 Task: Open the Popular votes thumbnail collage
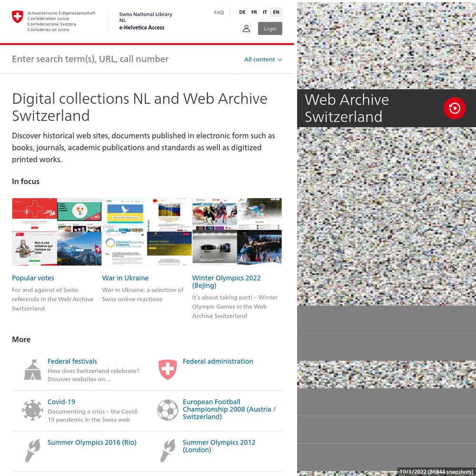coord(57,232)
